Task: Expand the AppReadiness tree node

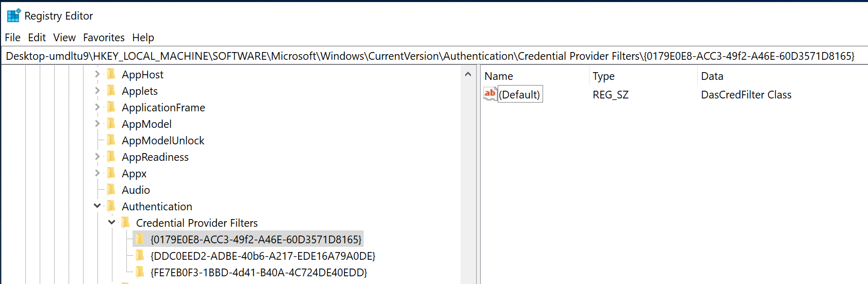Action: pyautogui.click(x=97, y=157)
